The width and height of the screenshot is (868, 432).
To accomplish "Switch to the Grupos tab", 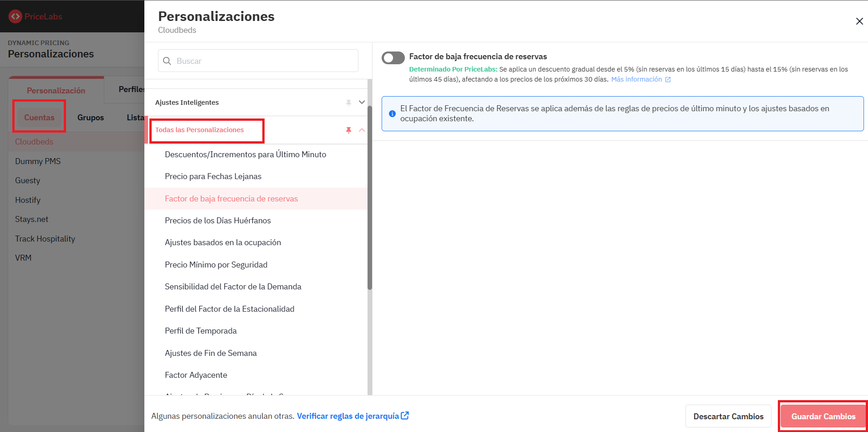I will click(x=91, y=118).
